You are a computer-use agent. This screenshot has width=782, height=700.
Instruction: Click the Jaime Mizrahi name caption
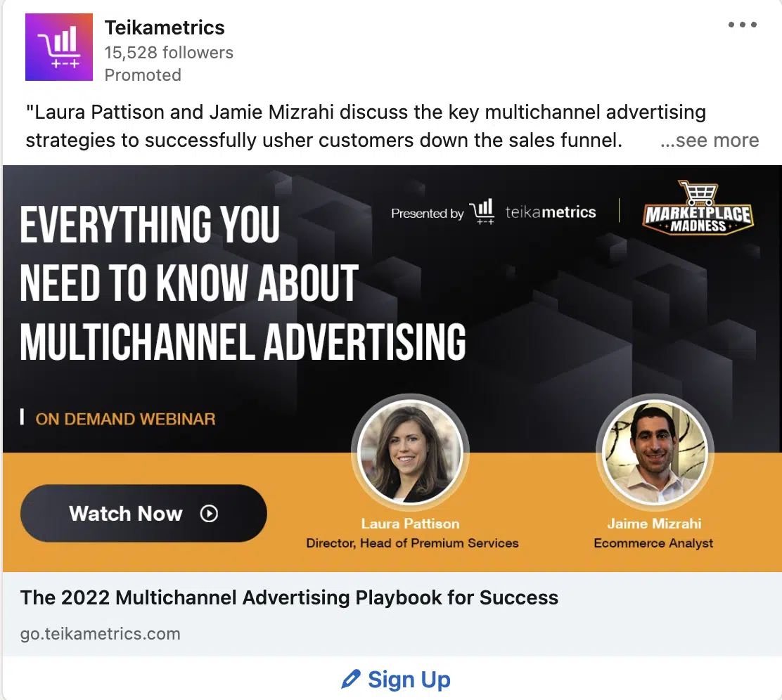click(654, 524)
